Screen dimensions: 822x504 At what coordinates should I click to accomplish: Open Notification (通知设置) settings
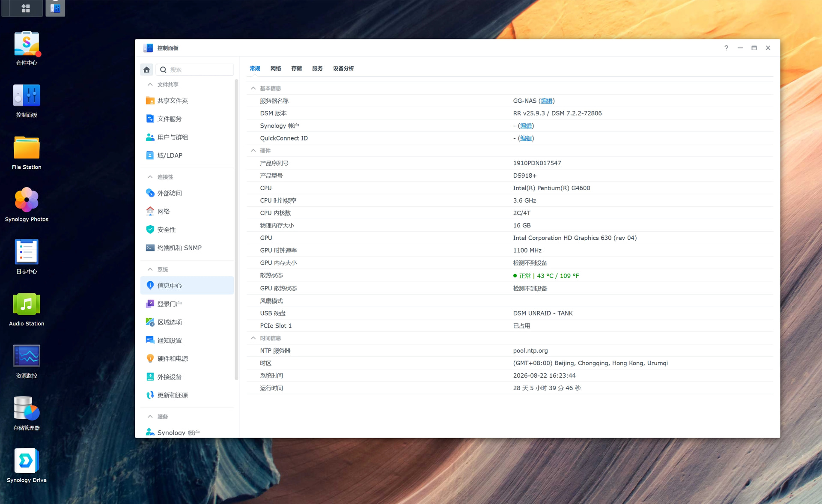(187, 340)
